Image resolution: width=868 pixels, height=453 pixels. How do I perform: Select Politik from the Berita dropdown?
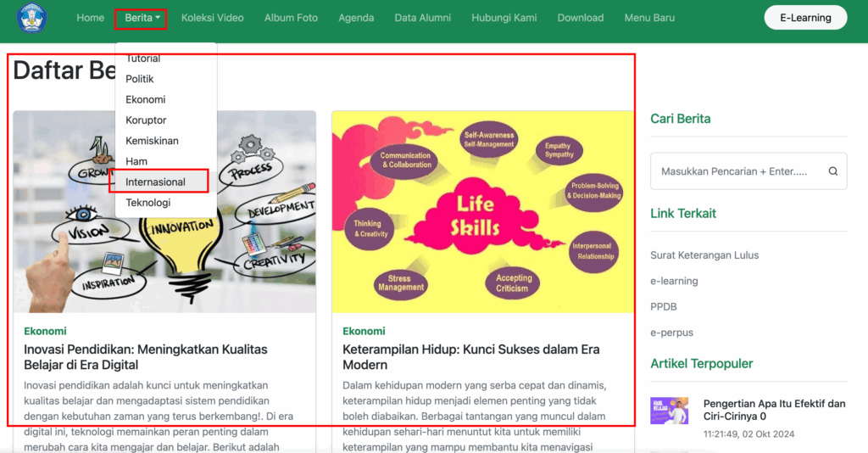(x=140, y=79)
